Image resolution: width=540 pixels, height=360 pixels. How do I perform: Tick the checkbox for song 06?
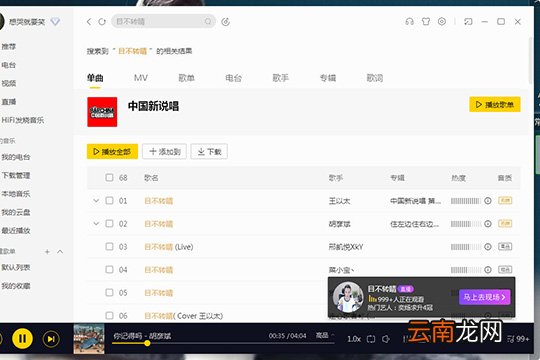[109, 315]
